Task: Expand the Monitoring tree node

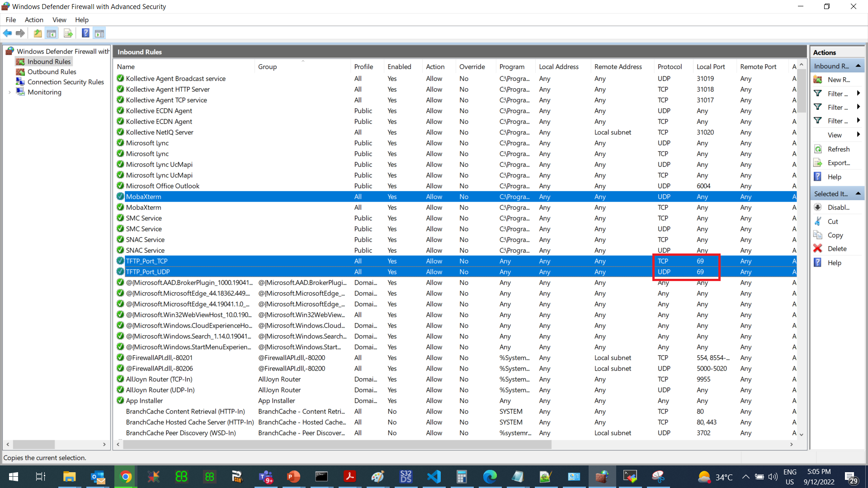Action: point(9,92)
